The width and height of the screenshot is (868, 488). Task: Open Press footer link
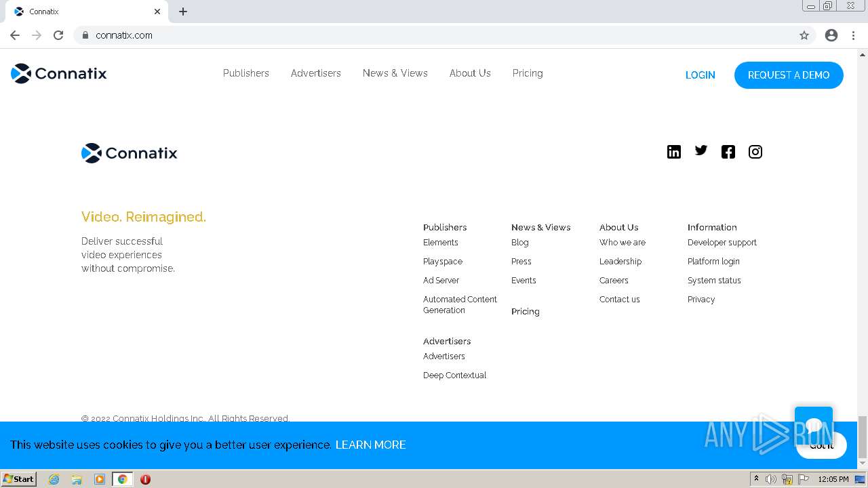pyautogui.click(x=521, y=262)
